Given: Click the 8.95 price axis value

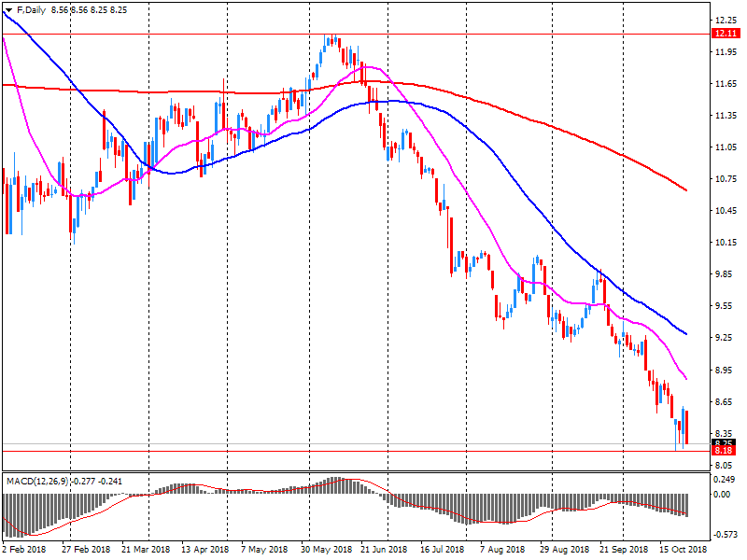Looking at the screenshot, I should [x=726, y=370].
